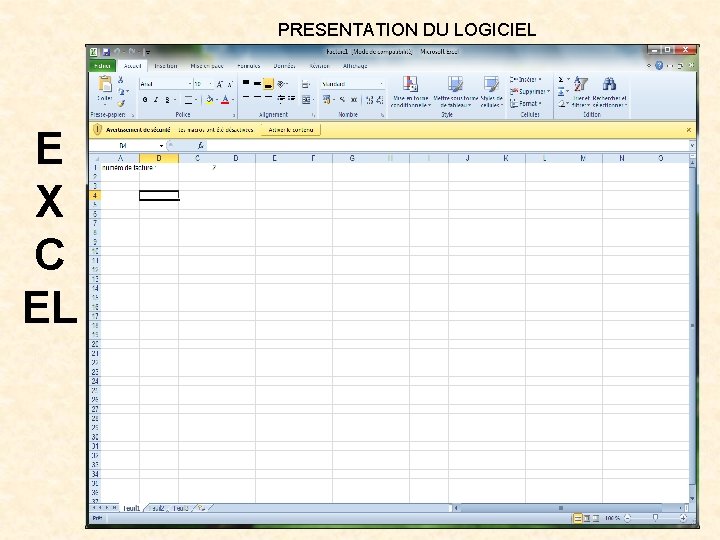Toggle align text right
This screenshot has height=540, width=720.
(268, 99)
